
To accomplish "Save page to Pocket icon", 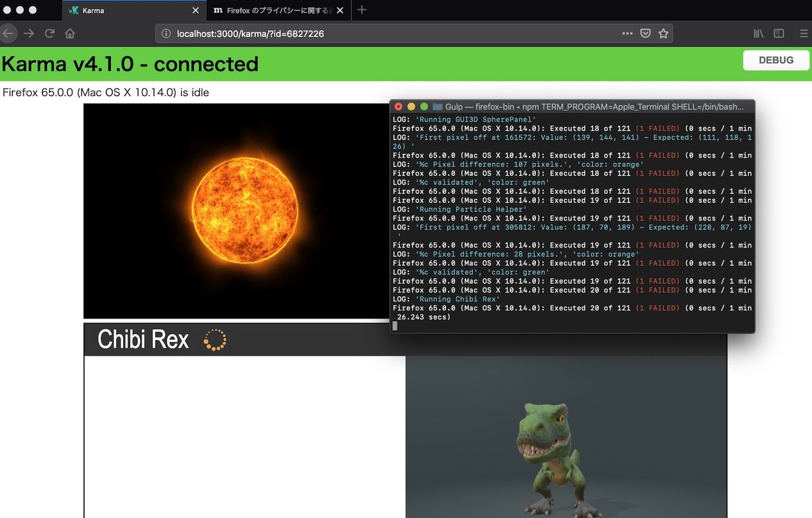I will pos(646,33).
